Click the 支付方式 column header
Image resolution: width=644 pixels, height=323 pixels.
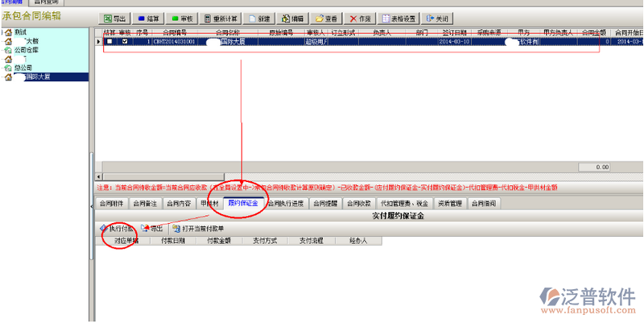coord(266,241)
